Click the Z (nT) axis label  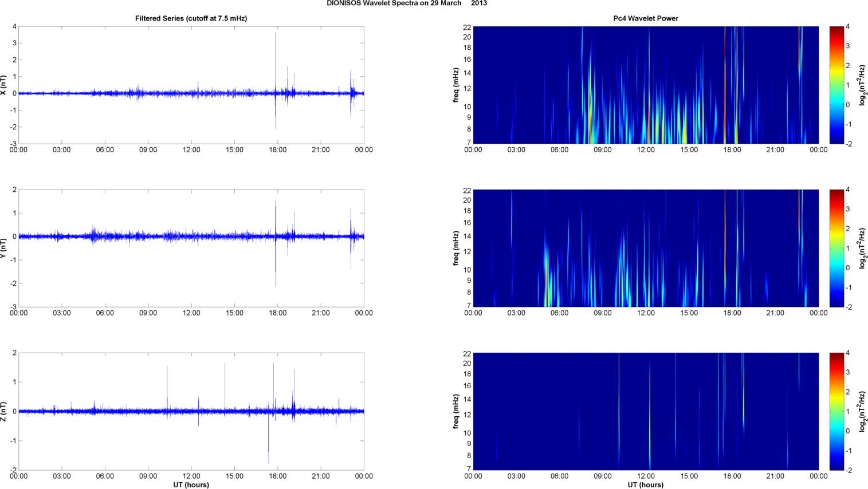point(4,411)
